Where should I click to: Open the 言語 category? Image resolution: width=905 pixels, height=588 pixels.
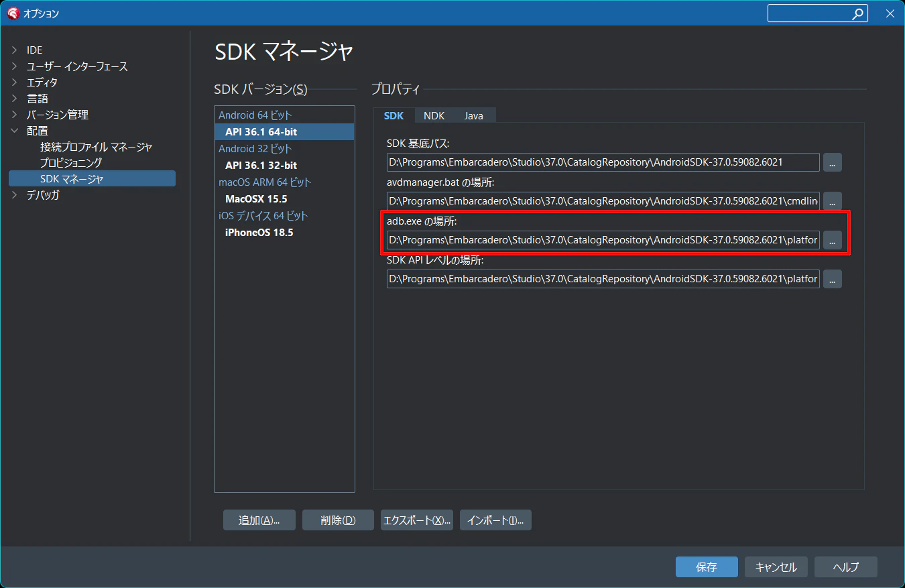tap(37, 99)
